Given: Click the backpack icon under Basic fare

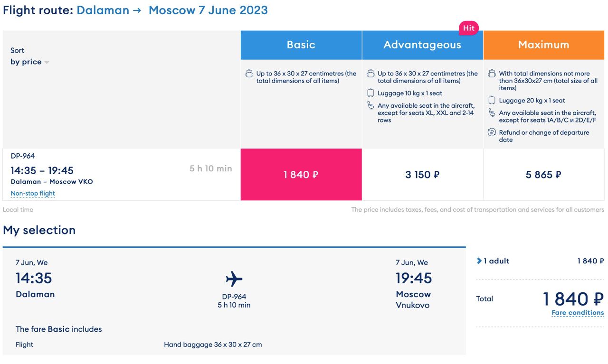Looking at the screenshot, I should click(249, 74).
